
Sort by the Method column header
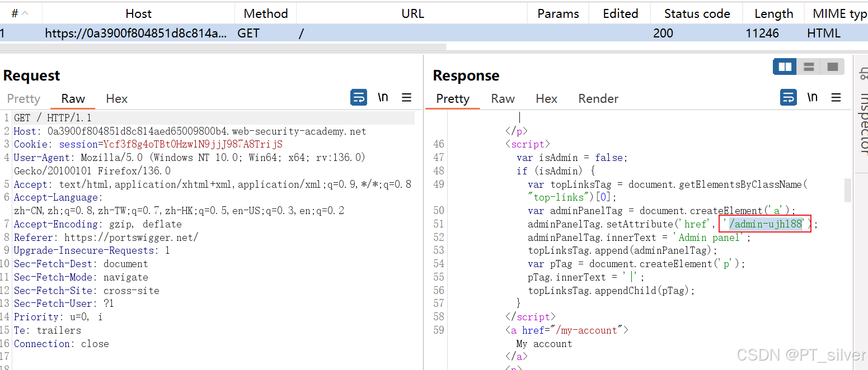point(266,13)
